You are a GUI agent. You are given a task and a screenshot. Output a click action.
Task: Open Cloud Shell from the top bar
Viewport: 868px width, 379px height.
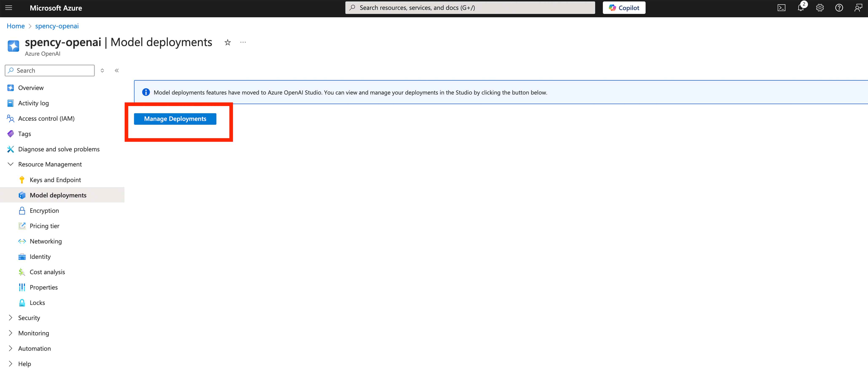(781, 8)
